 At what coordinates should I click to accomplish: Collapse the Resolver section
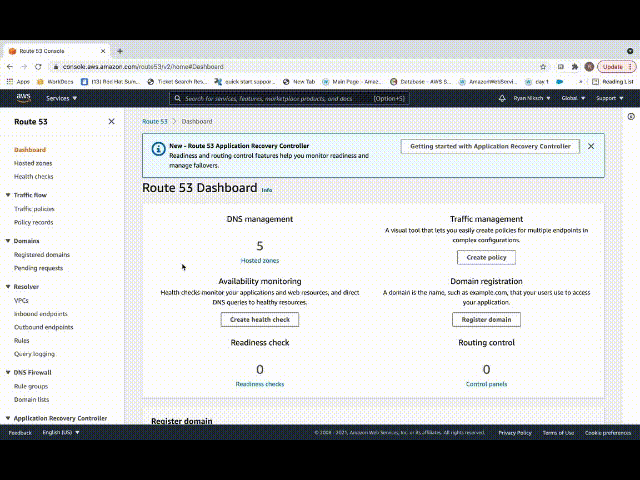8,287
